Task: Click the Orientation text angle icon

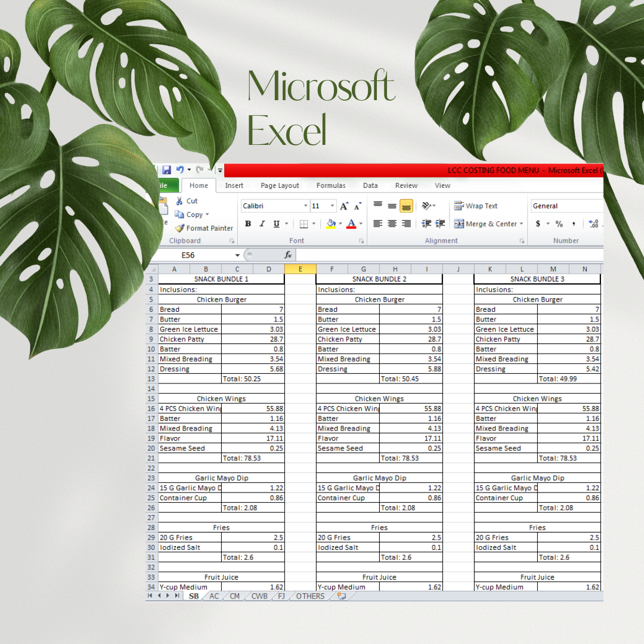Action: click(x=427, y=206)
